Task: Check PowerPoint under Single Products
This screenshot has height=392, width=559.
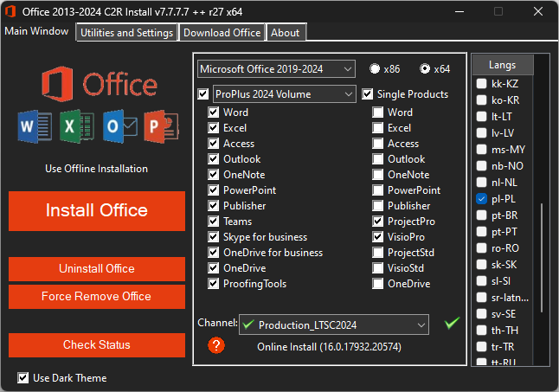Action: [x=377, y=190]
